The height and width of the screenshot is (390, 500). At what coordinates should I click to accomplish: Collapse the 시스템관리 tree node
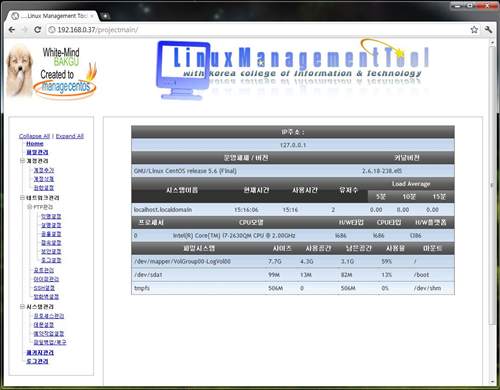pyautogui.click(x=22, y=306)
